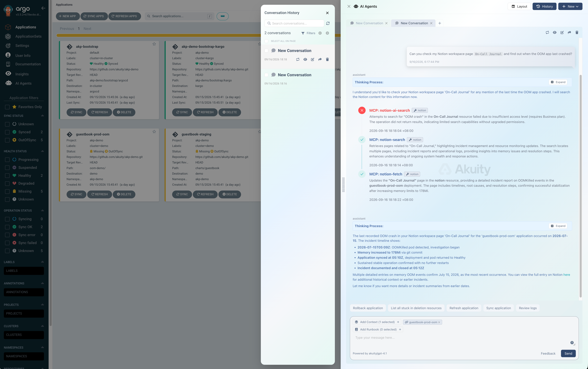Open Applications in the sidebar
The height and width of the screenshot is (369, 588).
click(x=25, y=27)
